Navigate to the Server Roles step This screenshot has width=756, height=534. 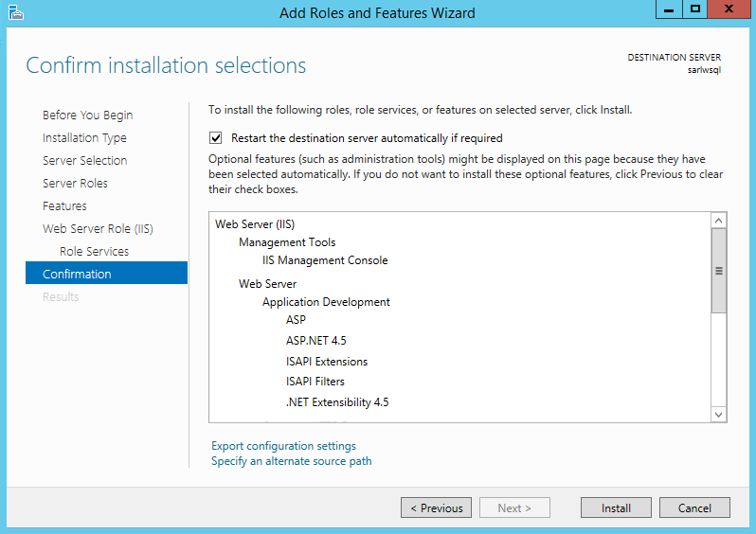(75, 184)
